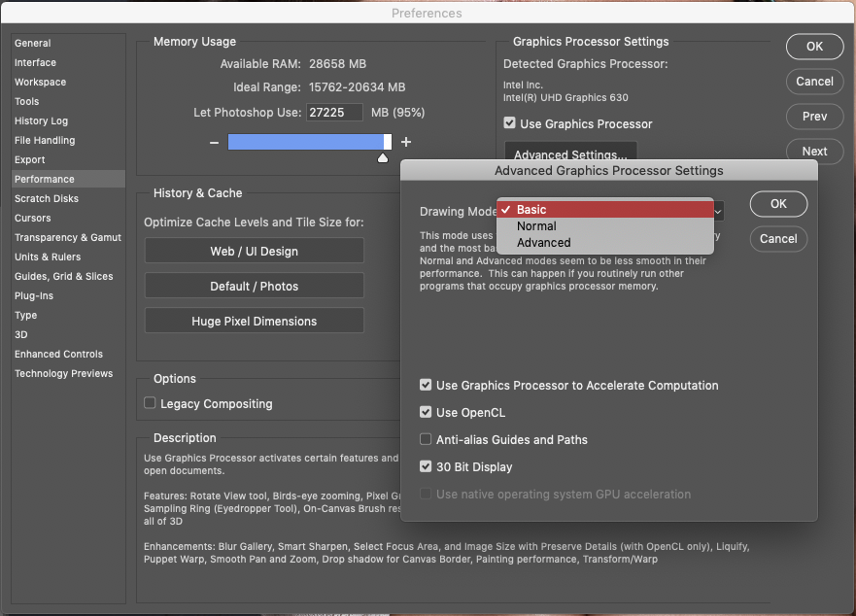Enable Anti-alias Guides and Paths
856x616 pixels.
point(426,440)
